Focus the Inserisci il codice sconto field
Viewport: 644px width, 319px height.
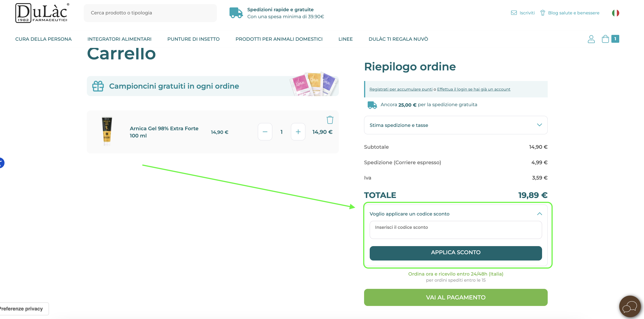click(x=455, y=229)
